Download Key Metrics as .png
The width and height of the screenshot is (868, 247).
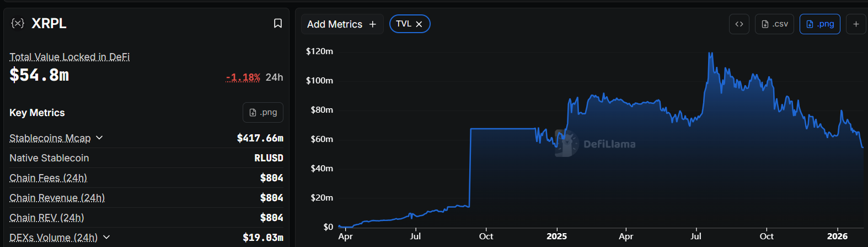click(263, 112)
